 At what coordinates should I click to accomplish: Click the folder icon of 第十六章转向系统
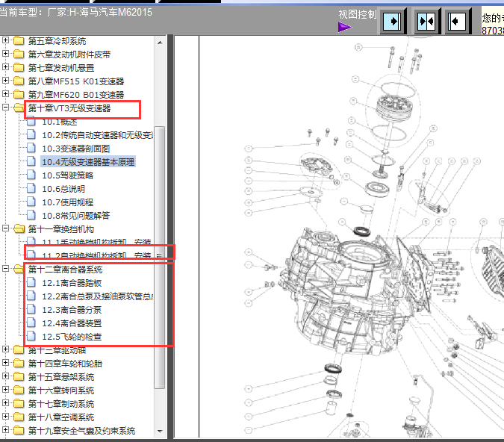(x=19, y=390)
